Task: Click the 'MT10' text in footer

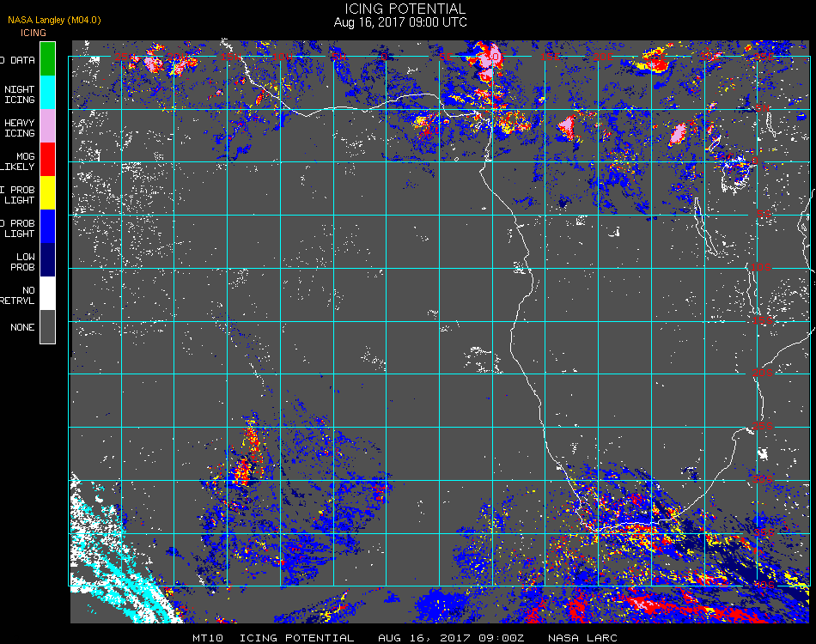Action: coord(208,638)
